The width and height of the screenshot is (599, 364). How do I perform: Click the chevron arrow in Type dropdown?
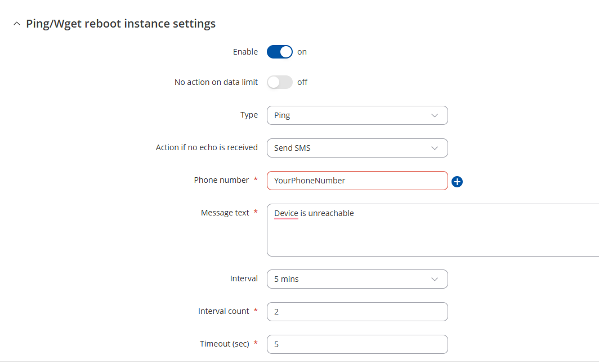pyautogui.click(x=435, y=115)
